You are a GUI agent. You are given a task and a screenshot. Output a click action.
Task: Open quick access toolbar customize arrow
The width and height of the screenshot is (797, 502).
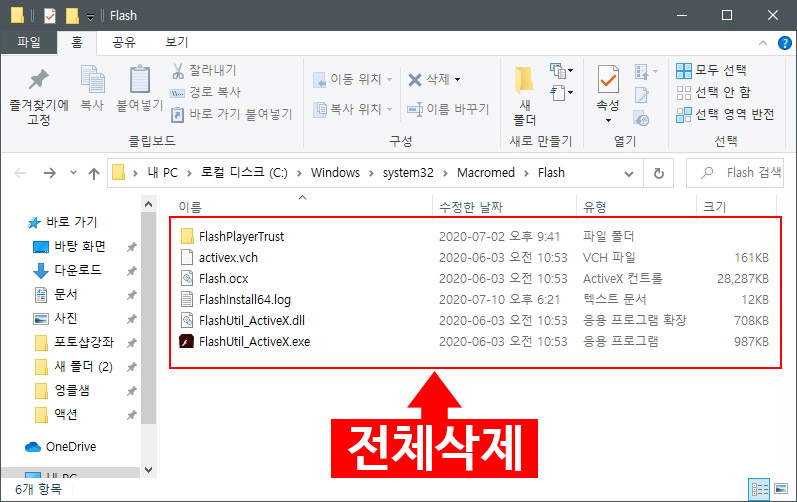point(90,17)
